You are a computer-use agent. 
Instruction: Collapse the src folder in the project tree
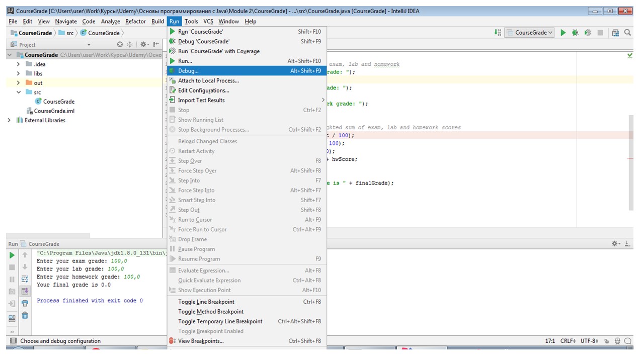[19, 93]
